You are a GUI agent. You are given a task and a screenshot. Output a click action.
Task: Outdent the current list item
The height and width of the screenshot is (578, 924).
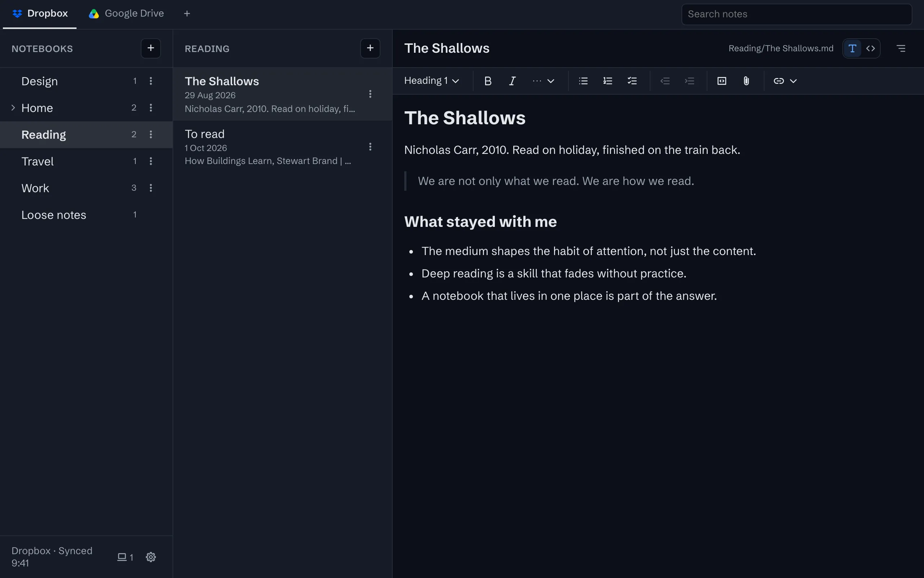[665, 81]
